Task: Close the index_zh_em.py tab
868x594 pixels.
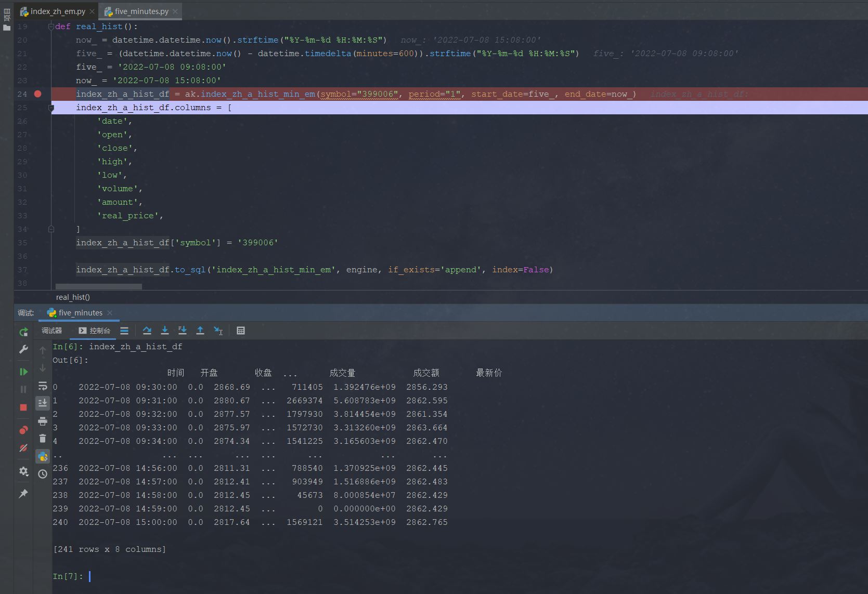Action: pos(92,11)
